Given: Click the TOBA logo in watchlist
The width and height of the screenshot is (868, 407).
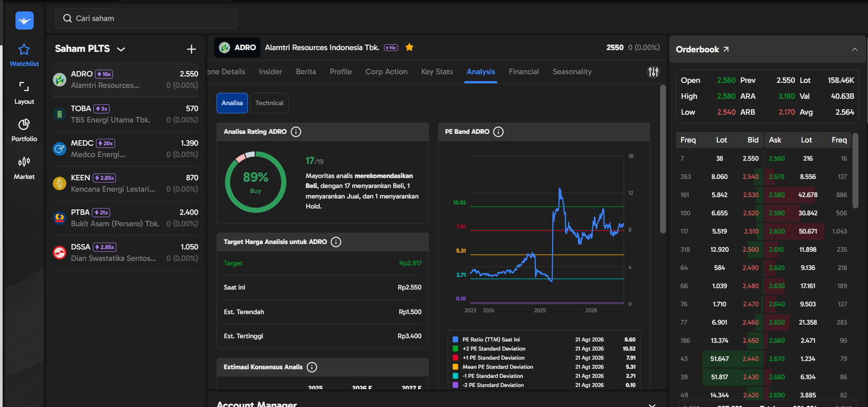Looking at the screenshot, I should point(60,114).
